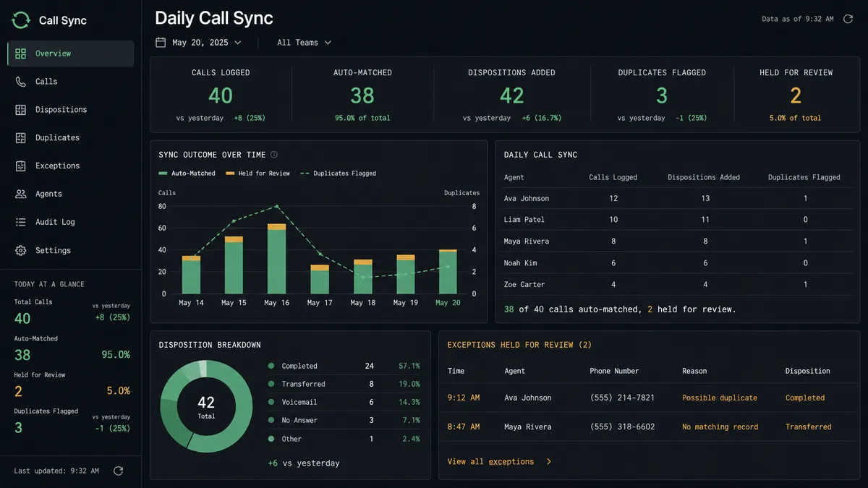The height and width of the screenshot is (488, 868).
Task: Click the Audit Log list icon
Action: [20, 222]
